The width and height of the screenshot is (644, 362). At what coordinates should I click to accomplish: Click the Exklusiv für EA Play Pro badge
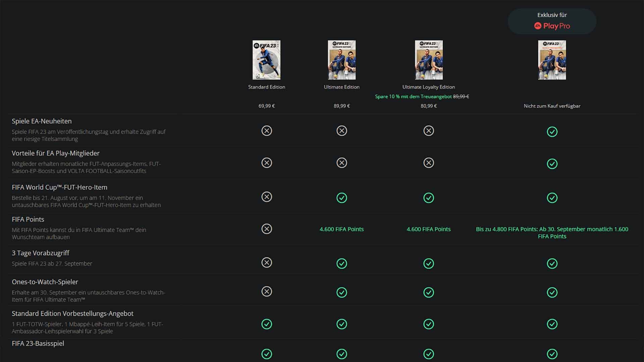(x=552, y=21)
